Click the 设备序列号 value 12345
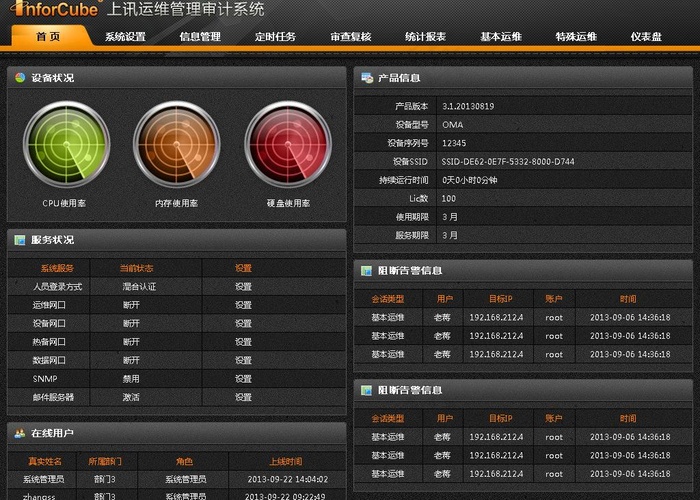 coord(454,143)
